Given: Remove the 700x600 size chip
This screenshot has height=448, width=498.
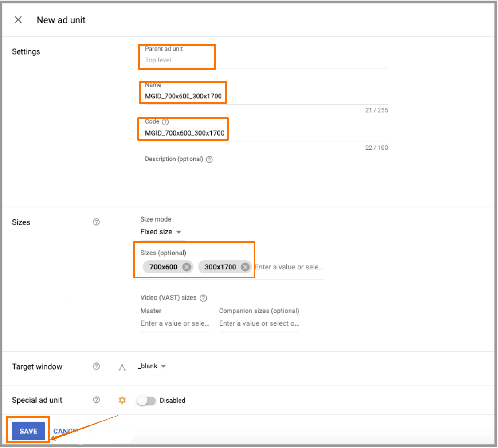Looking at the screenshot, I should point(187,267).
